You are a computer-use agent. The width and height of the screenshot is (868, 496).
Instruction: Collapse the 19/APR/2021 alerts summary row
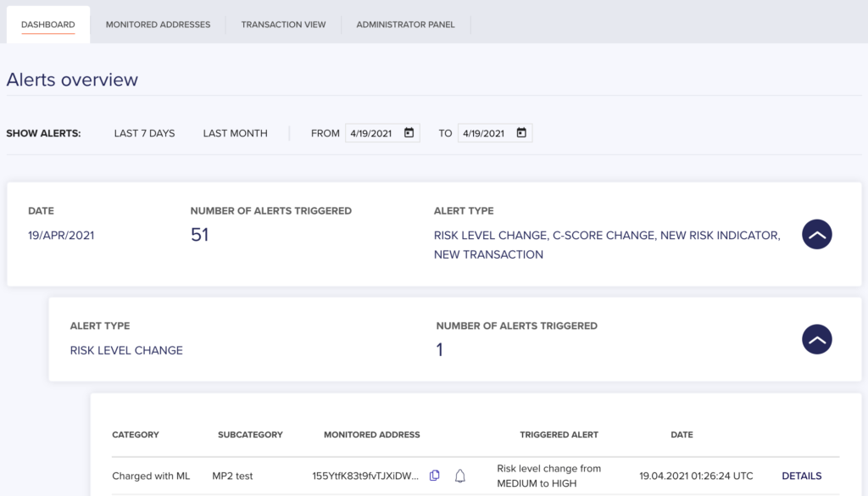816,234
